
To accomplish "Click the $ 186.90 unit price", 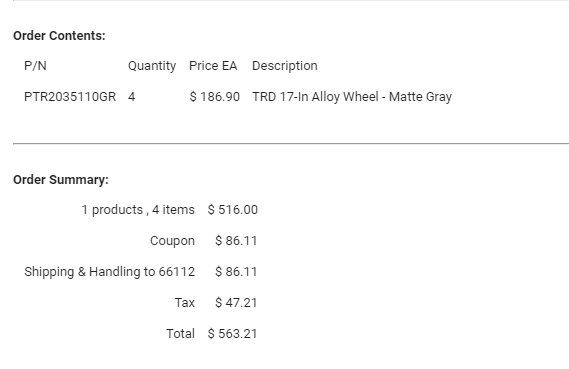I will (215, 97).
